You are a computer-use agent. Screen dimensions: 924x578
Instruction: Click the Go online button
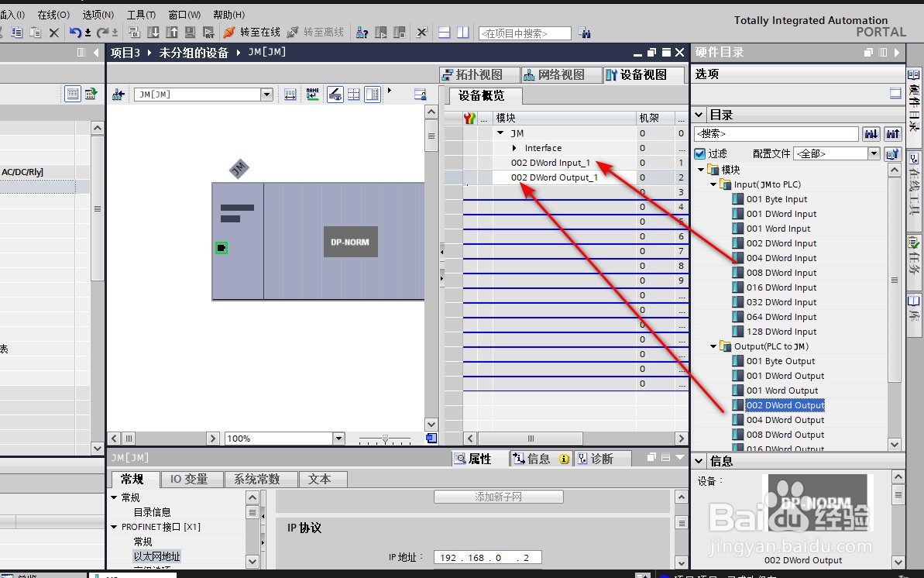point(252,33)
